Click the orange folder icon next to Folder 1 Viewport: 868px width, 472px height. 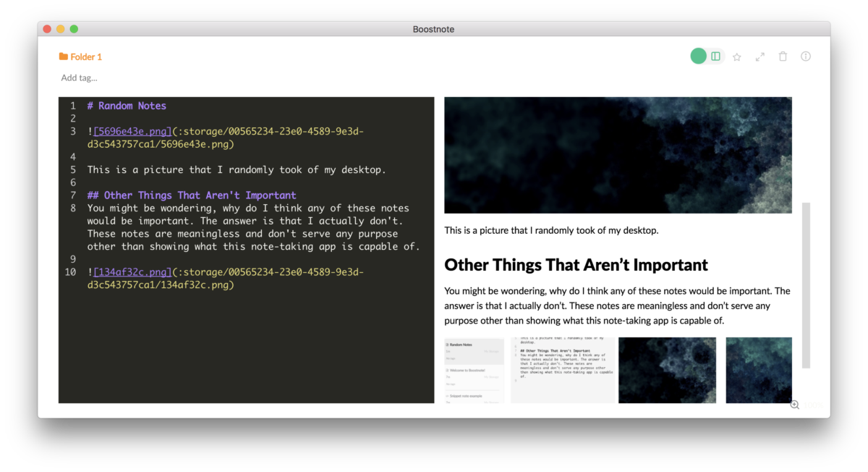(x=63, y=56)
